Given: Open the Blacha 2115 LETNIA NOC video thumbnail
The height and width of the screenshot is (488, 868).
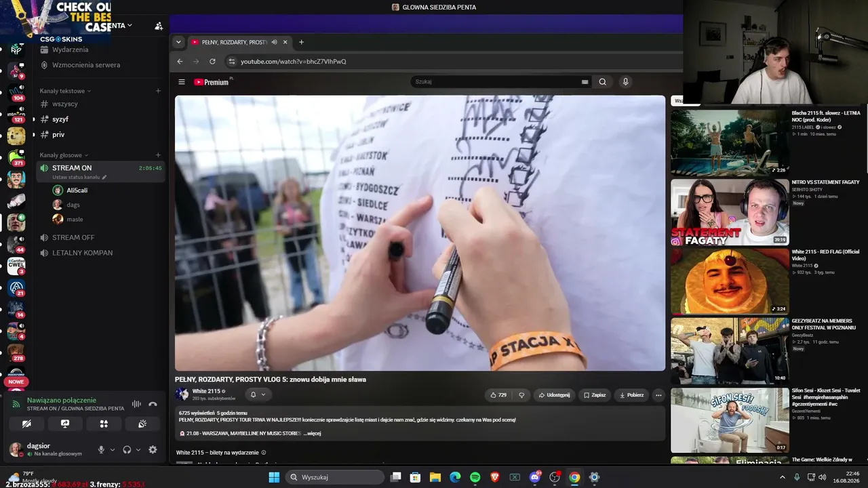Looking at the screenshot, I should [730, 142].
